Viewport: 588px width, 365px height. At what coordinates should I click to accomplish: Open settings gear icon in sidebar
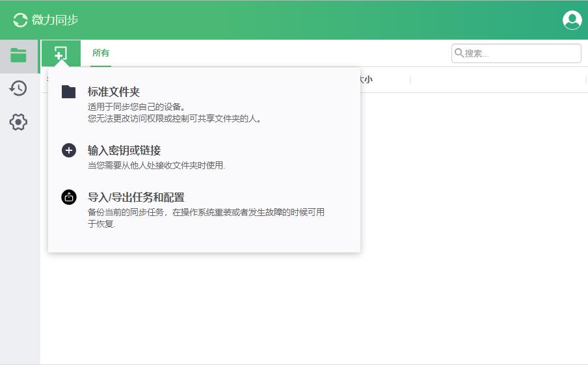pyautogui.click(x=18, y=122)
